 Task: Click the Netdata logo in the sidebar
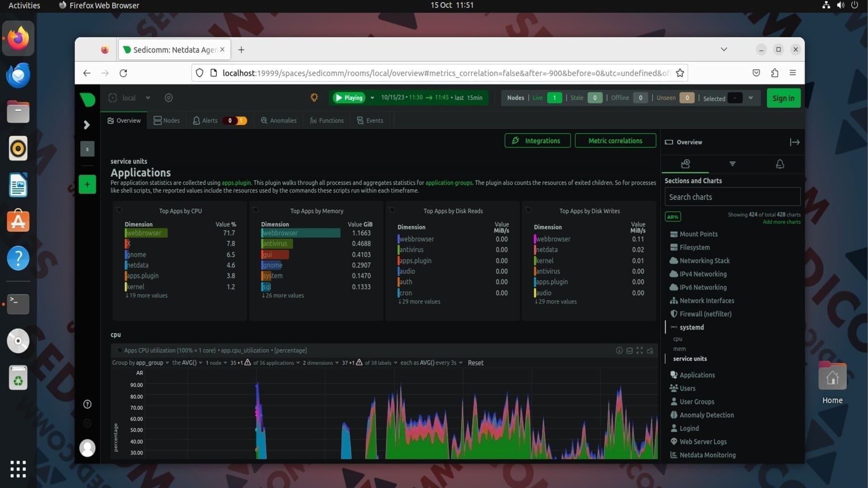point(87,99)
